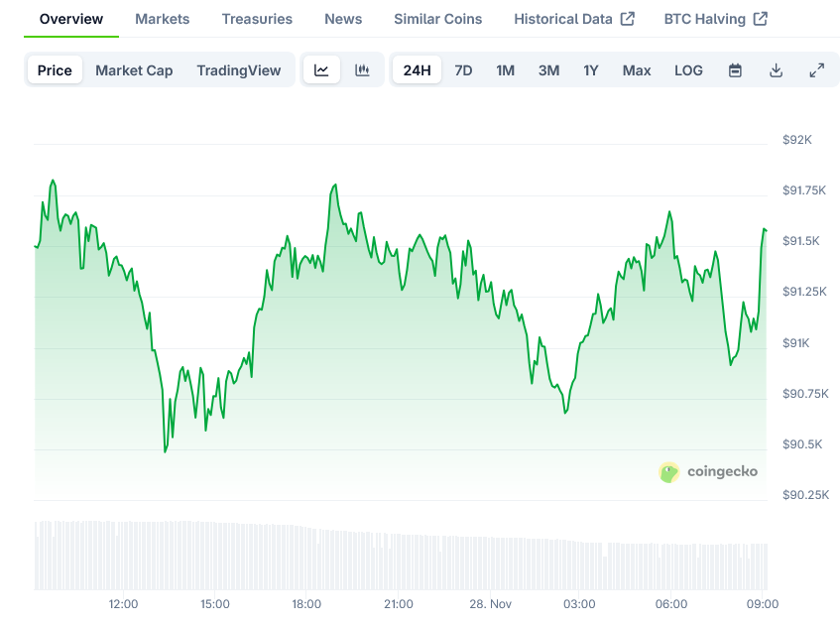This screenshot has height=626, width=840.
Task: Download chart data icon
Action: point(776,70)
